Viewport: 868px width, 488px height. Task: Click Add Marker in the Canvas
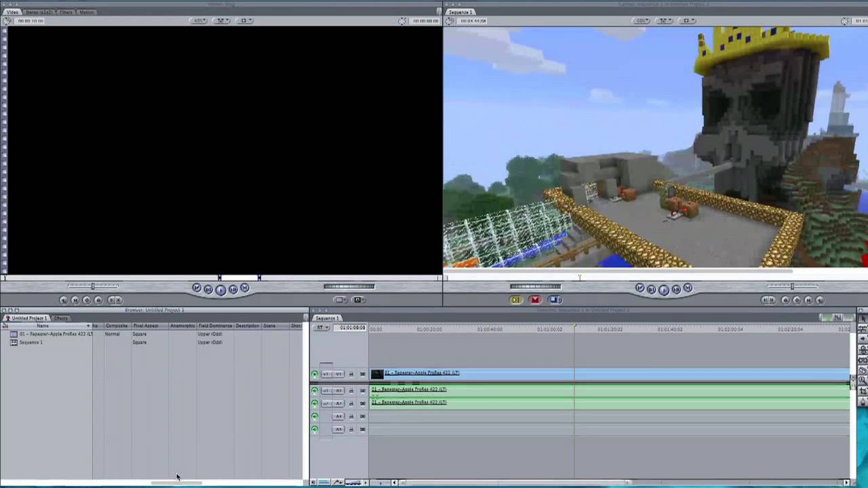pyautogui.click(x=785, y=300)
